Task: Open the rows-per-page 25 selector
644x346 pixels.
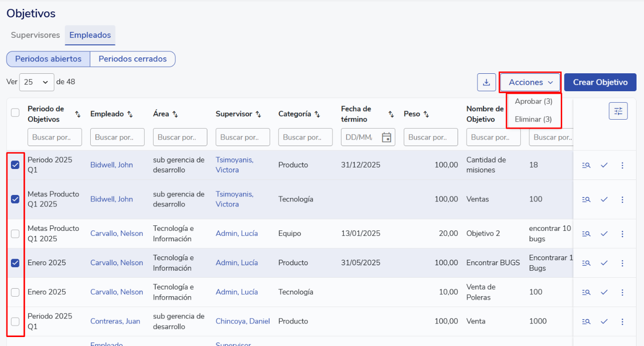Action: point(36,82)
